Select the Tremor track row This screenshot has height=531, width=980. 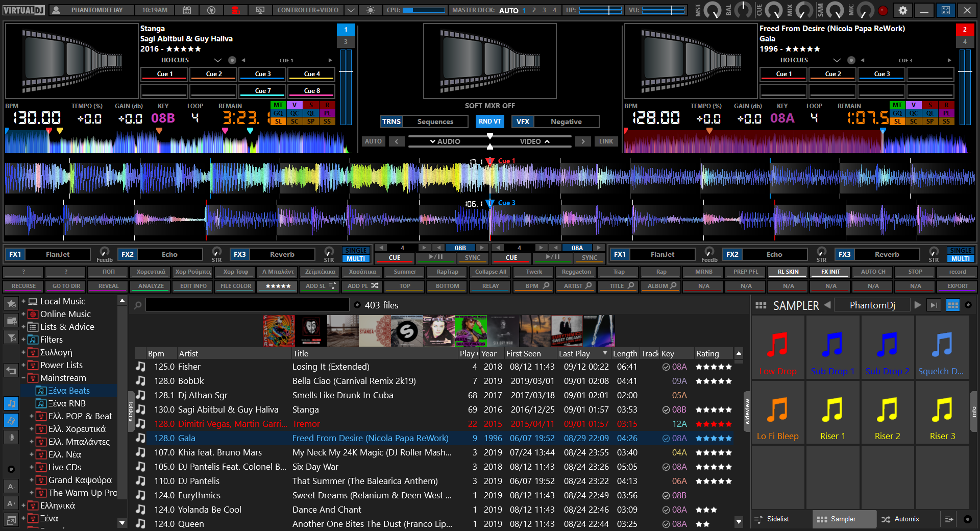434,424
